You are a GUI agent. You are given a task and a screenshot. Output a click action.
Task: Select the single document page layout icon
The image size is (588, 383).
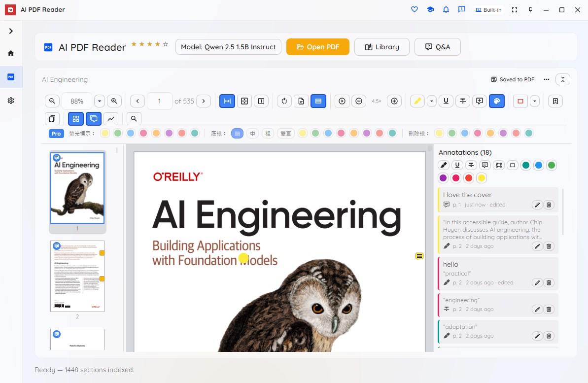(301, 101)
